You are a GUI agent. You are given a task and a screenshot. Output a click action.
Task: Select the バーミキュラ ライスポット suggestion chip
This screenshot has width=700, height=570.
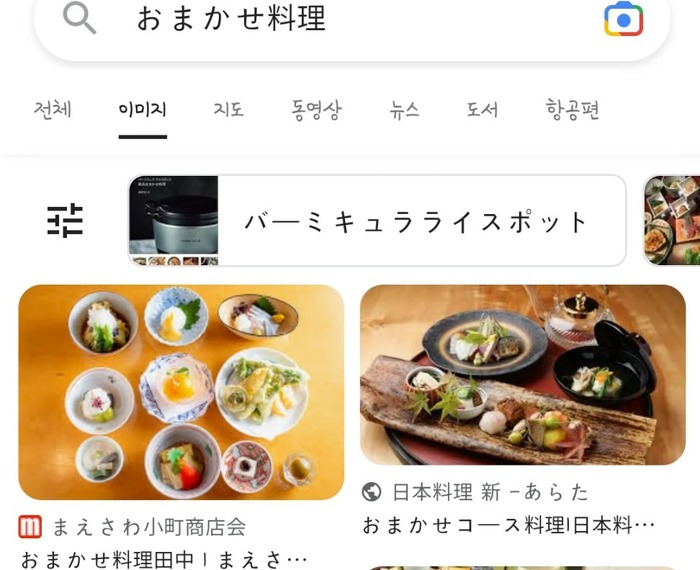pyautogui.click(x=377, y=221)
